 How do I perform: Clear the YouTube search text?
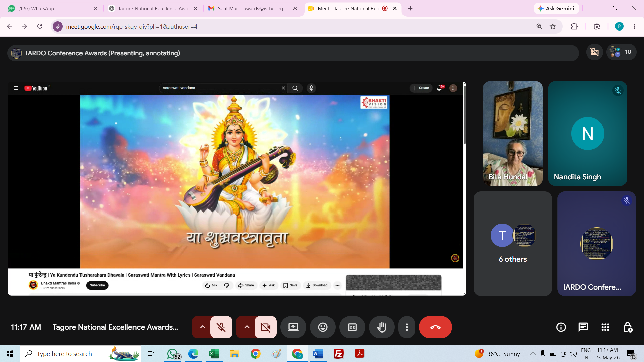click(x=283, y=88)
